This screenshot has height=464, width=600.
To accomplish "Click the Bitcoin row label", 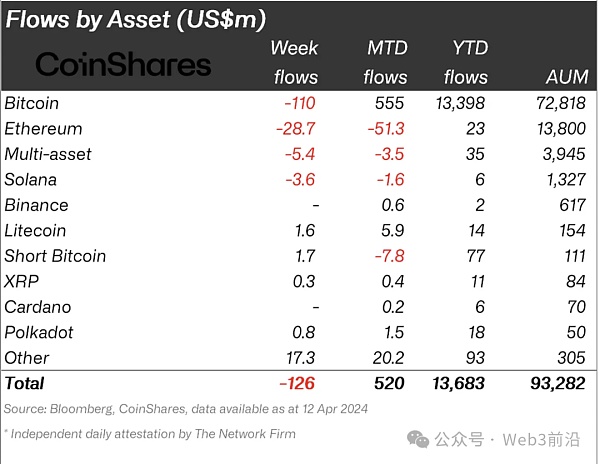I will (x=32, y=103).
